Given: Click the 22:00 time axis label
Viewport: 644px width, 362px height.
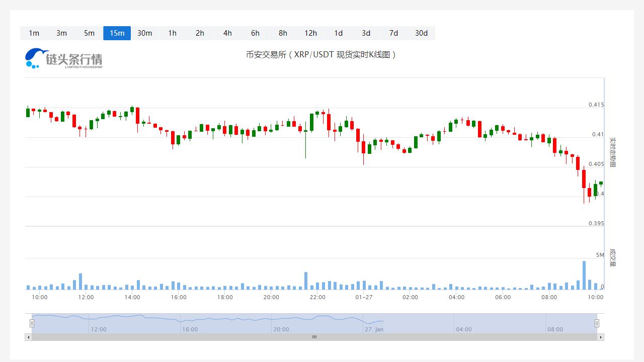Looking at the screenshot, I should [317, 297].
